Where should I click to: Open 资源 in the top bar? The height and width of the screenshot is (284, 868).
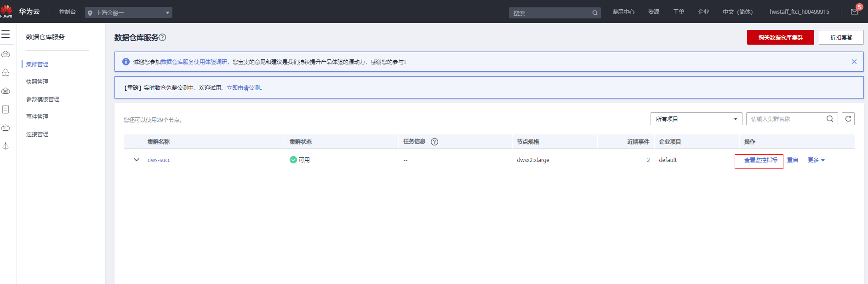[654, 12]
